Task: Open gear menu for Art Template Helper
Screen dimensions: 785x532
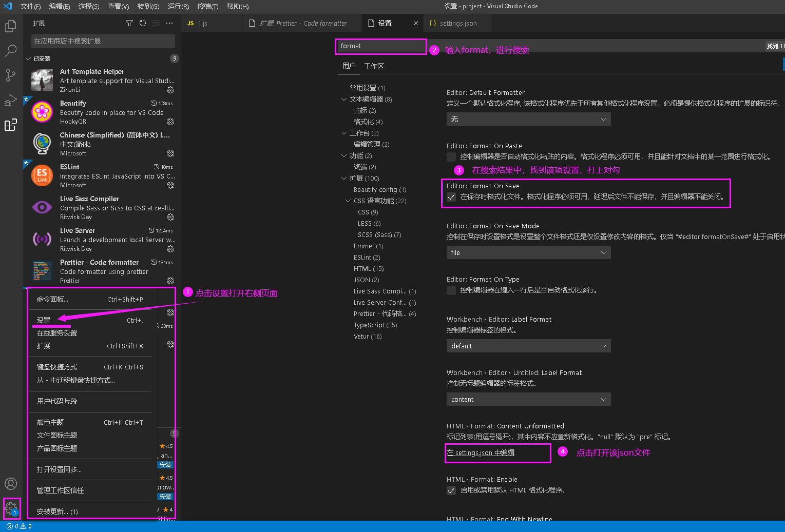Action: (x=170, y=90)
